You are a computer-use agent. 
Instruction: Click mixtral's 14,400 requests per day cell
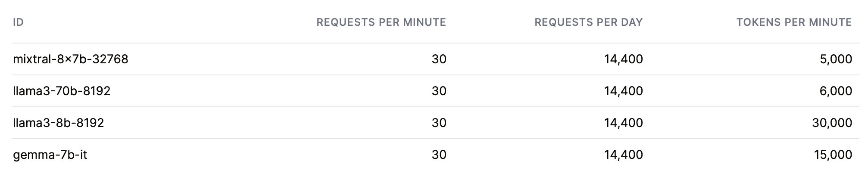(x=624, y=59)
